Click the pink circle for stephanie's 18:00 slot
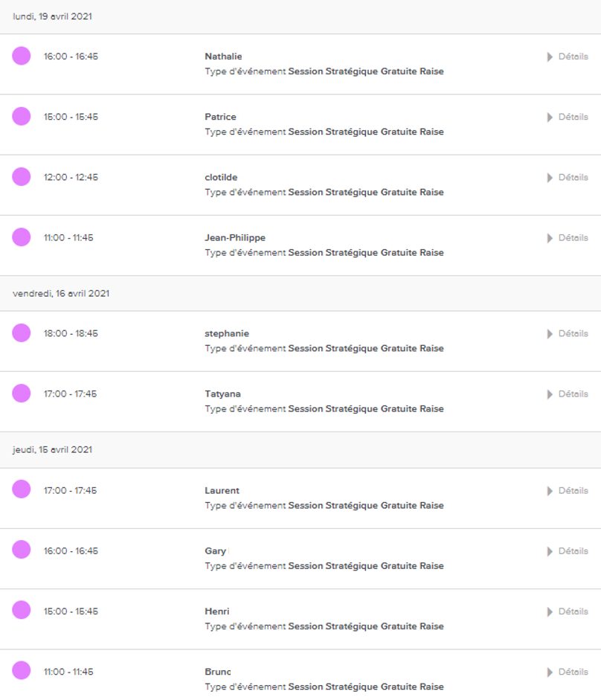Screen dimensions: 601x700 click(x=21, y=333)
